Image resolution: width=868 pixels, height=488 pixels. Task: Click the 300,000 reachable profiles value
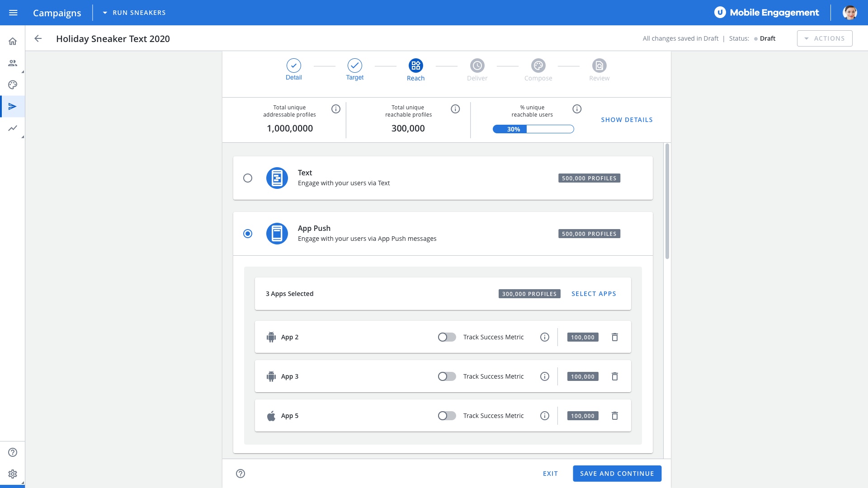[408, 128]
